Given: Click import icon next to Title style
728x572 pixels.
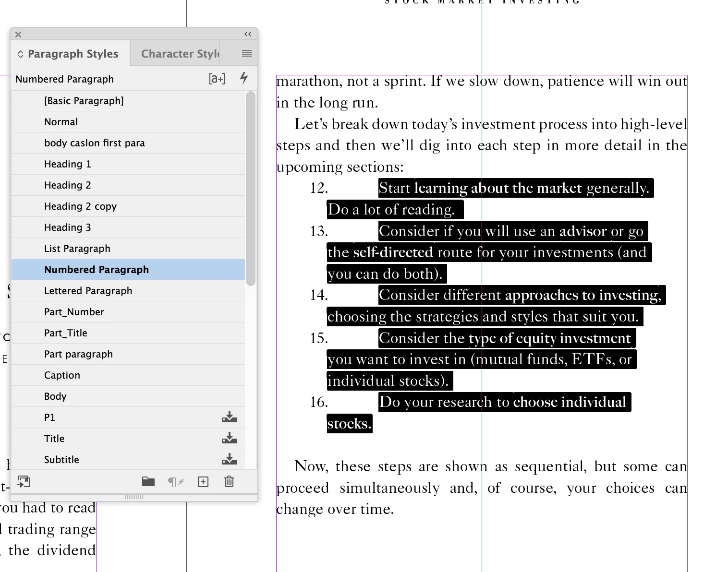Looking at the screenshot, I should pos(230,438).
